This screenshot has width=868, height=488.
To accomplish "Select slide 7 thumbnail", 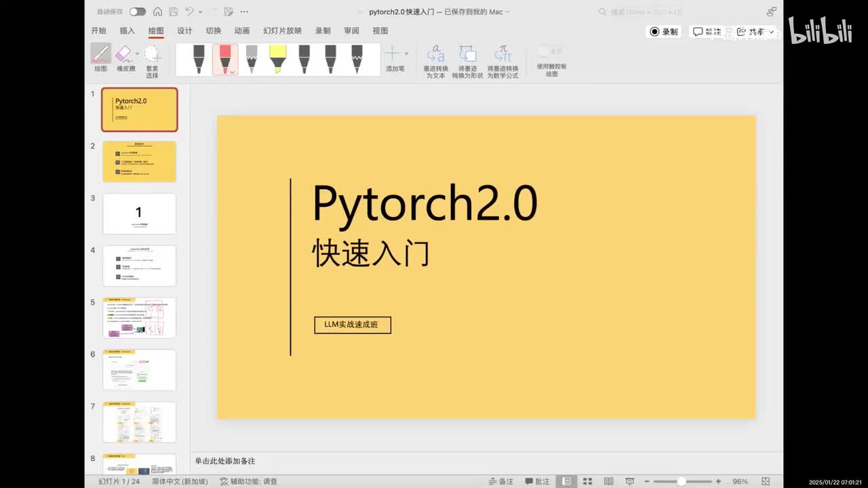I will (x=139, y=422).
